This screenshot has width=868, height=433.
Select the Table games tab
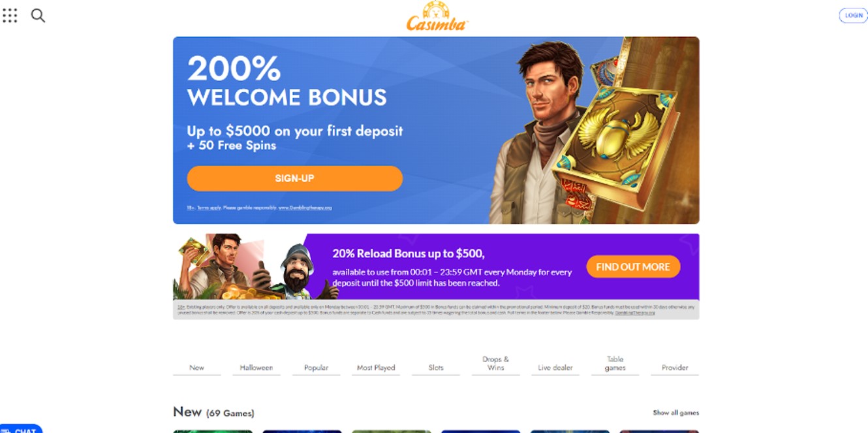(x=615, y=364)
